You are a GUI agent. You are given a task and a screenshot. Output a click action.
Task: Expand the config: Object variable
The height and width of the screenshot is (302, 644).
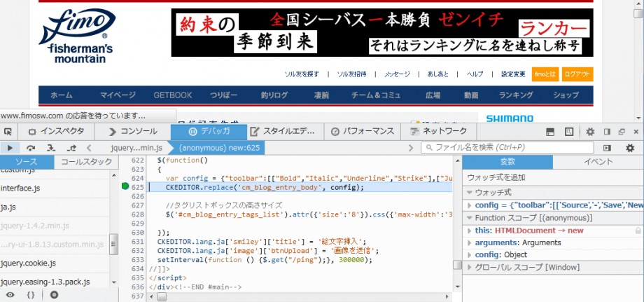(x=470, y=255)
